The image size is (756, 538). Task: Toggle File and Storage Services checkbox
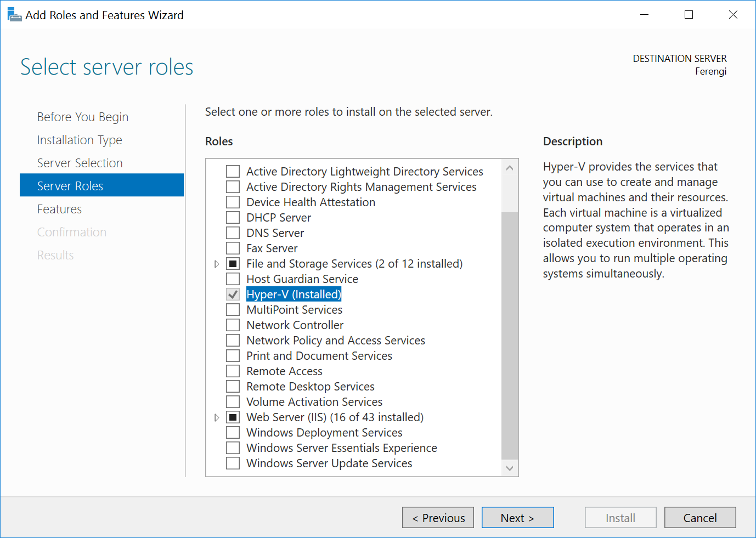pos(233,264)
